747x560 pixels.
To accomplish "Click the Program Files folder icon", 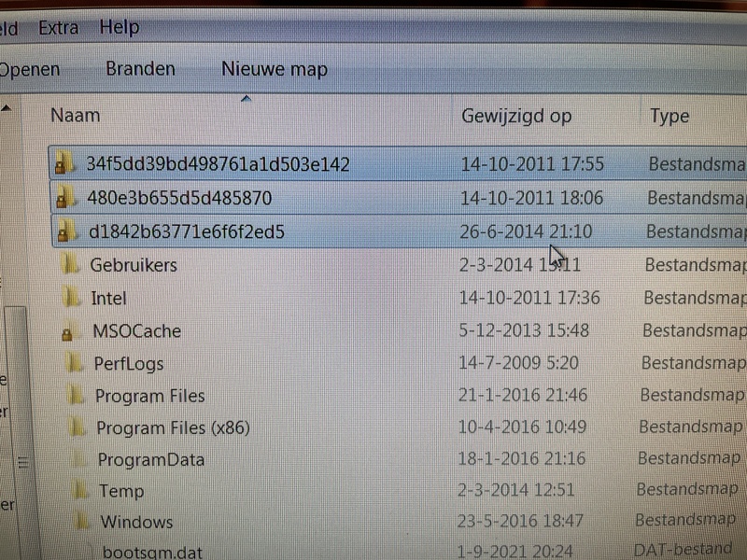I will coord(76,395).
